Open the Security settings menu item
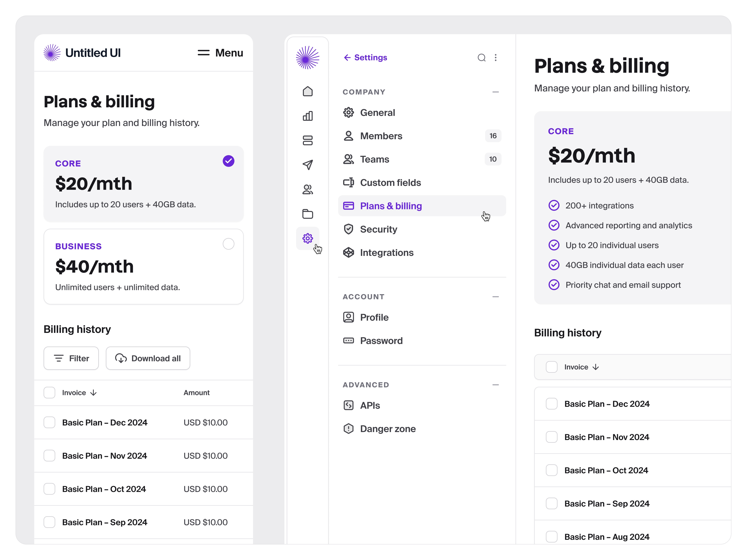747x560 pixels. click(x=379, y=229)
